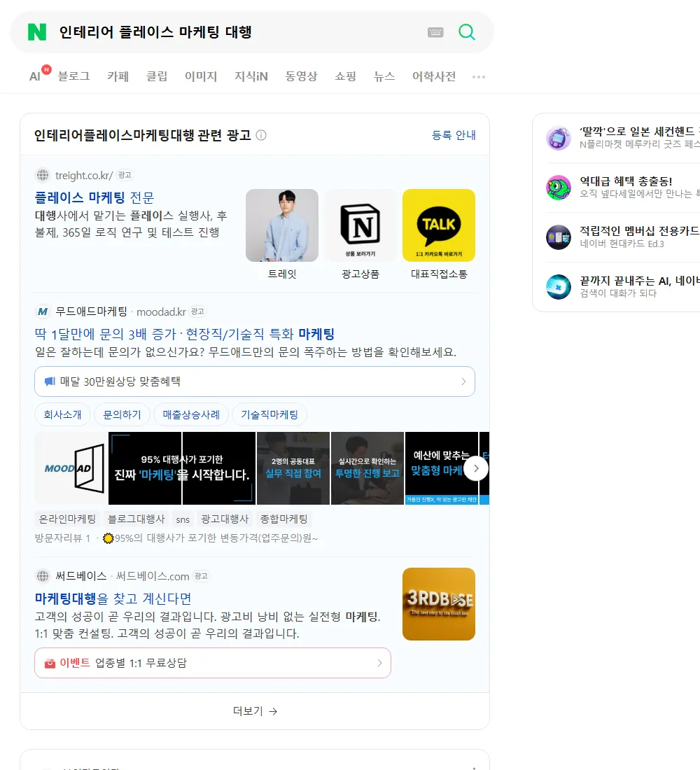Expand the 이벤트 업종별 1:1 무료상담 chevron
The height and width of the screenshot is (770, 700).
click(379, 663)
